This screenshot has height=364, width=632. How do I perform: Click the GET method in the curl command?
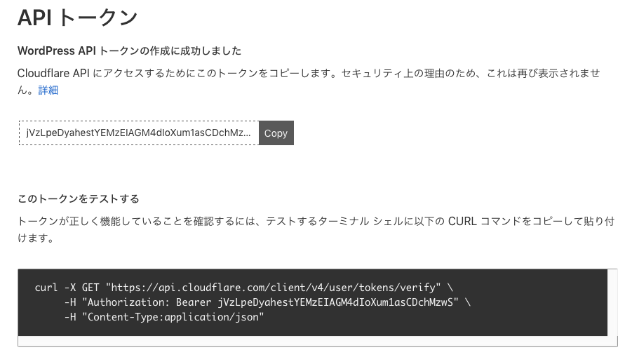(90, 288)
